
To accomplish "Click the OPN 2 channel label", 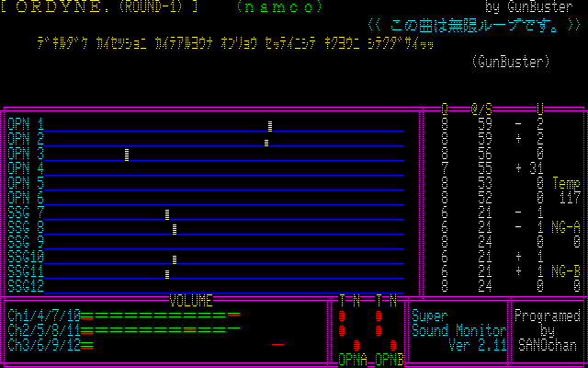I will [26, 139].
